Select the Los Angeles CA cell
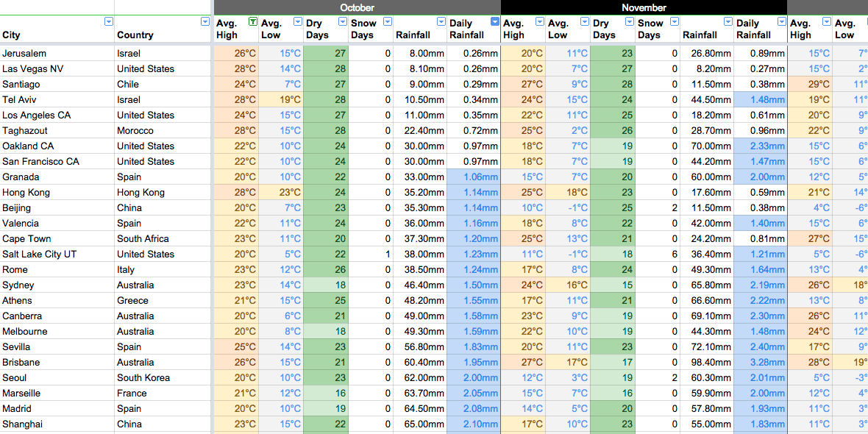 [x=57, y=115]
